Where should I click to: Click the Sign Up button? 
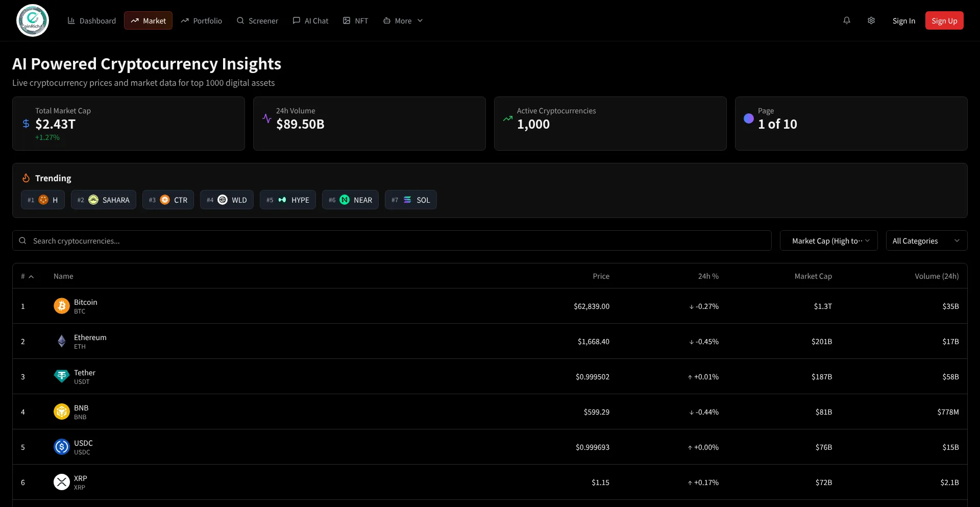tap(944, 20)
